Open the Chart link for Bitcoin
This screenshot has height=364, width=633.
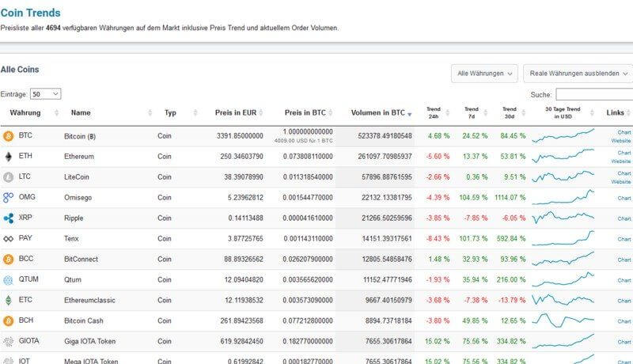tap(624, 132)
